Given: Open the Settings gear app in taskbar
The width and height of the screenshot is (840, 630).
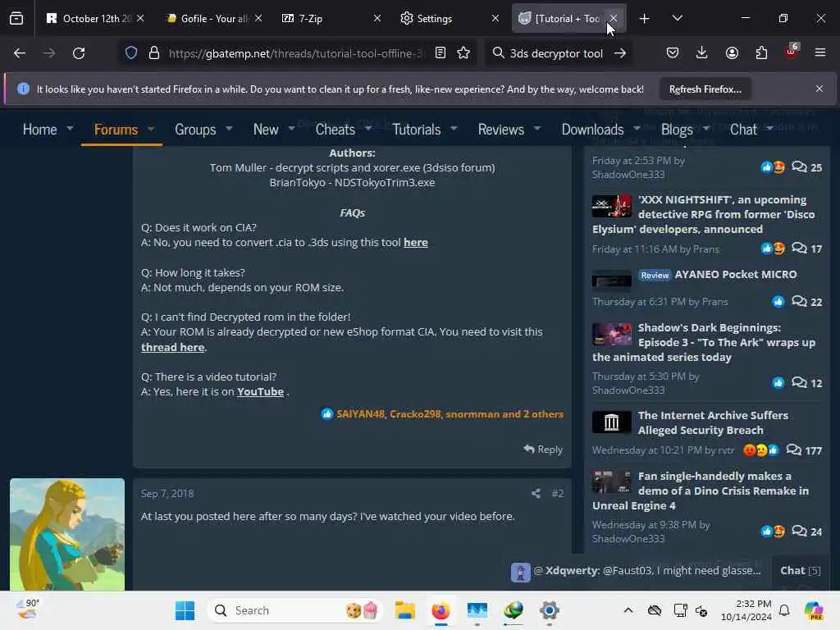Looking at the screenshot, I should click(x=549, y=610).
